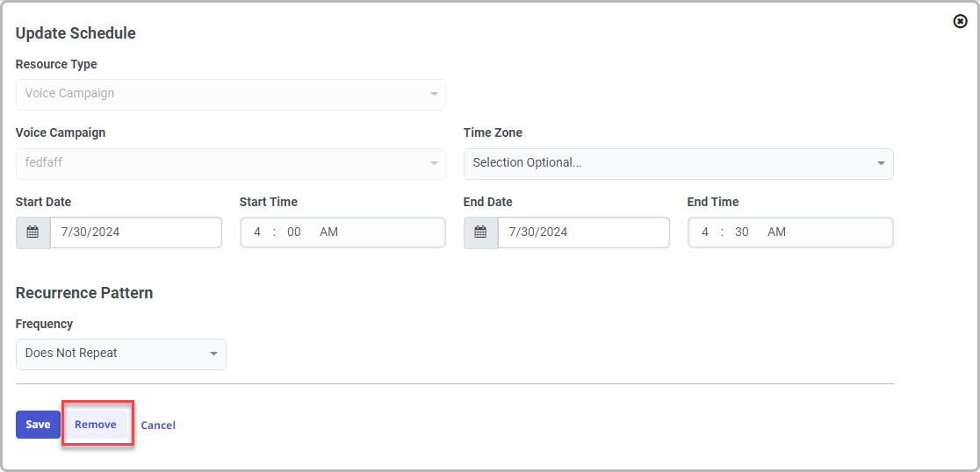Click the End Time AM indicator
Viewport: 980px width, 472px height.
pos(776,232)
